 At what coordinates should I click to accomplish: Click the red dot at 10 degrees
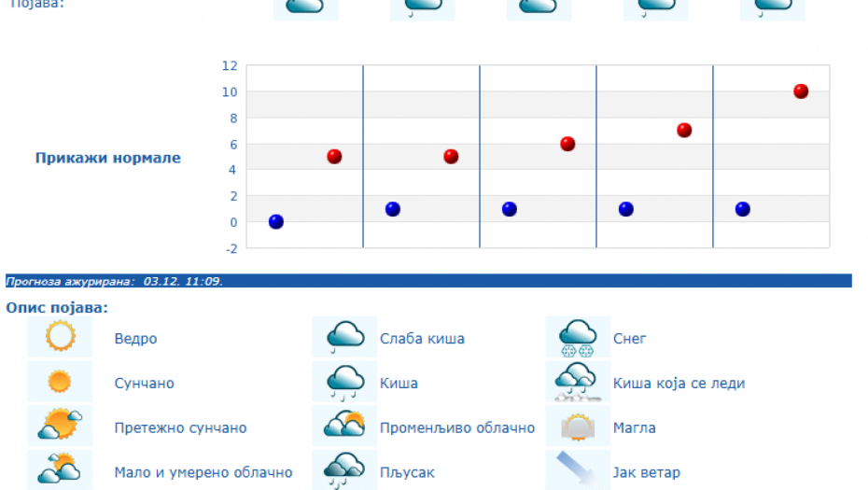pyautogui.click(x=801, y=91)
